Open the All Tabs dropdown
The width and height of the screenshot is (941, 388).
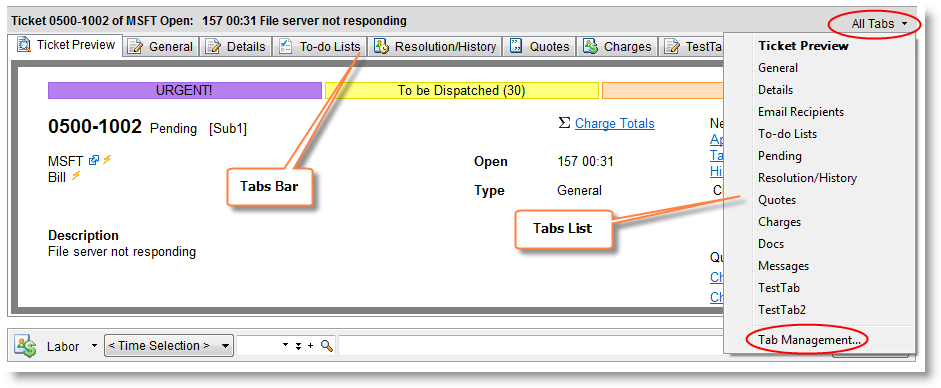click(x=878, y=24)
